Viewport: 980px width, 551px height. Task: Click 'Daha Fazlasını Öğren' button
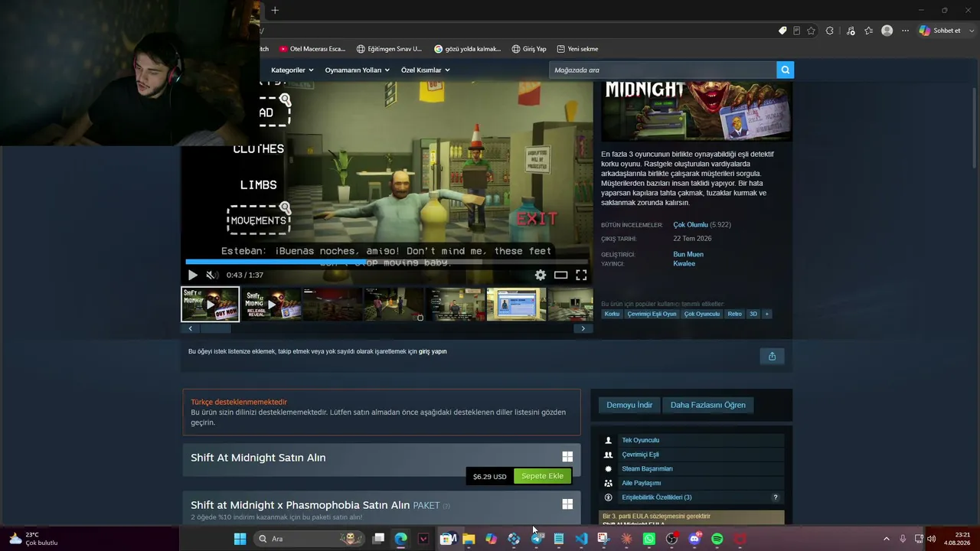click(708, 405)
